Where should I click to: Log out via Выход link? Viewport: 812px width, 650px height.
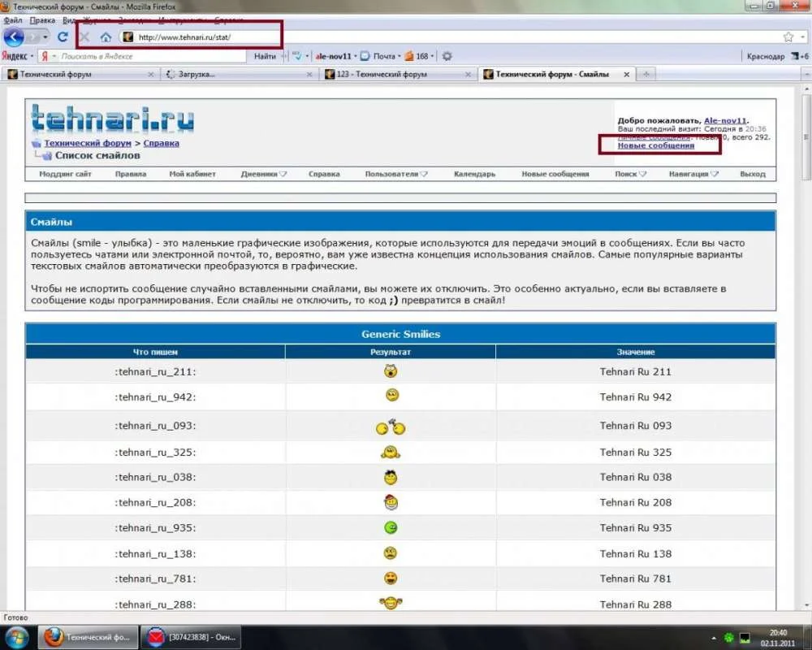pos(753,174)
